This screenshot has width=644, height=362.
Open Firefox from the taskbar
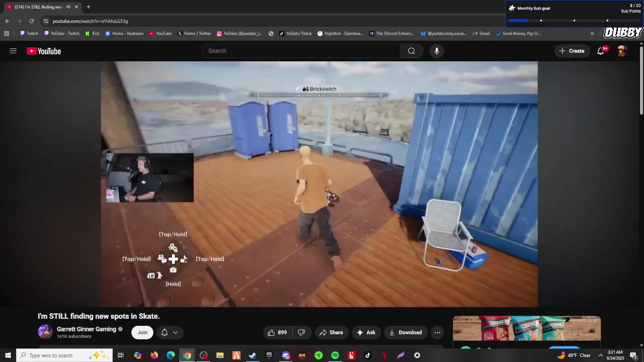(154, 355)
